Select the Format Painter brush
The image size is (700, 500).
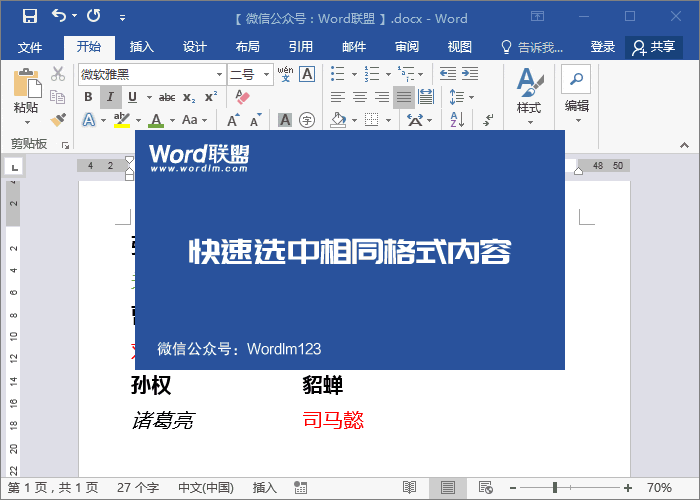[x=58, y=120]
